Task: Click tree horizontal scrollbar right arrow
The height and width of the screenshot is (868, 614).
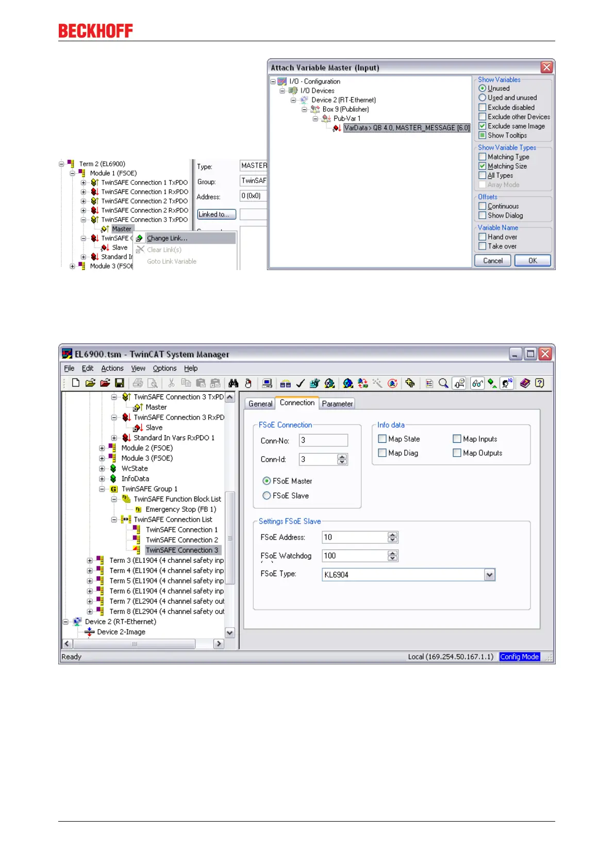Action: pos(219,644)
